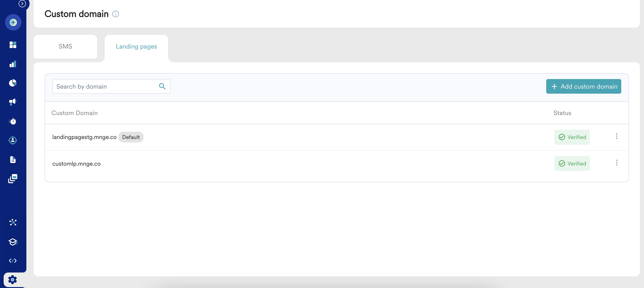Open the graduation cap academy icon
Image resolution: width=644 pixels, height=288 pixels.
(13, 242)
